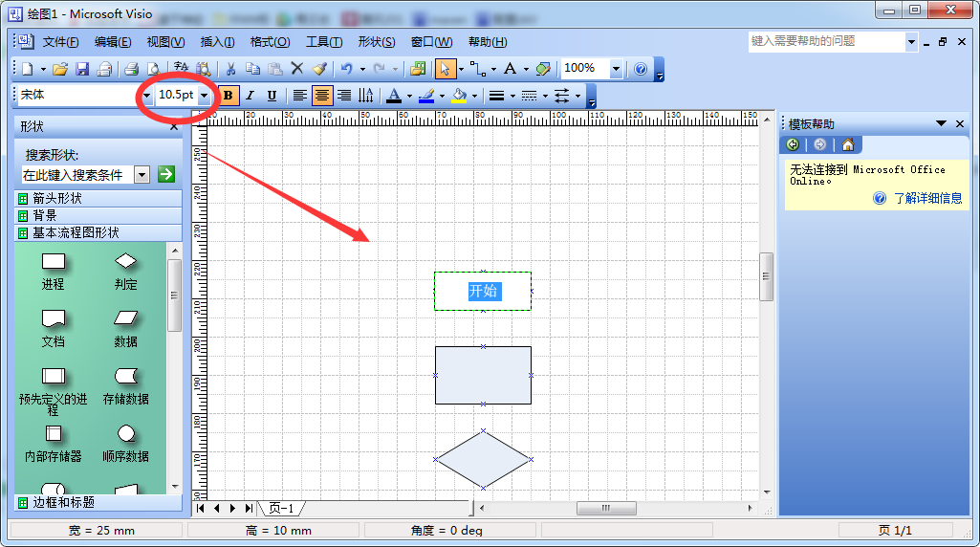Toggle bold formatting
This screenshot has height=547, width=980.
click(228, 96)
